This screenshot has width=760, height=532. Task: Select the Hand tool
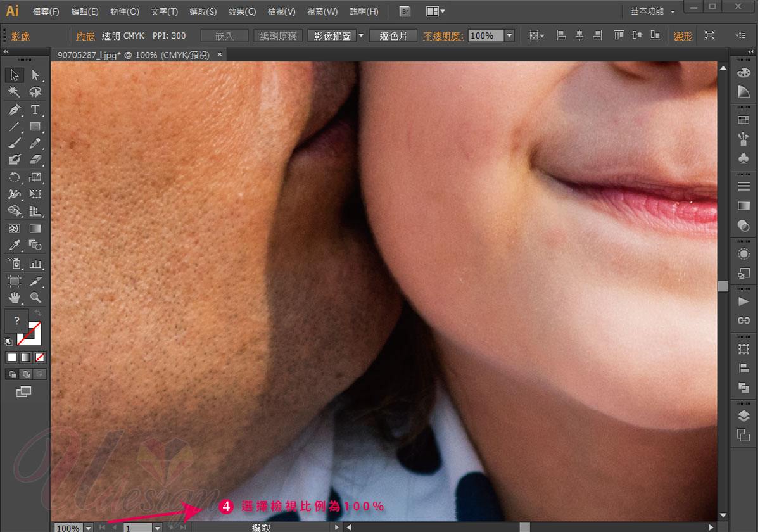15,297
